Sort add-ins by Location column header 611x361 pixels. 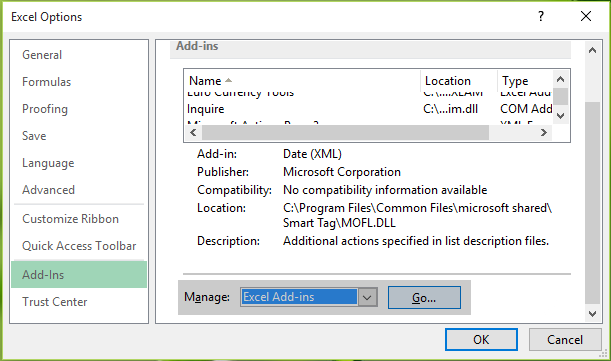click(x=459, y=81)
